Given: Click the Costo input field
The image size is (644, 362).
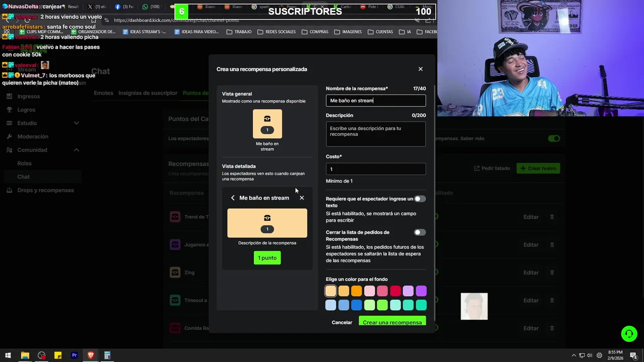Looking at the screenshot, I should tap(376, 169).
